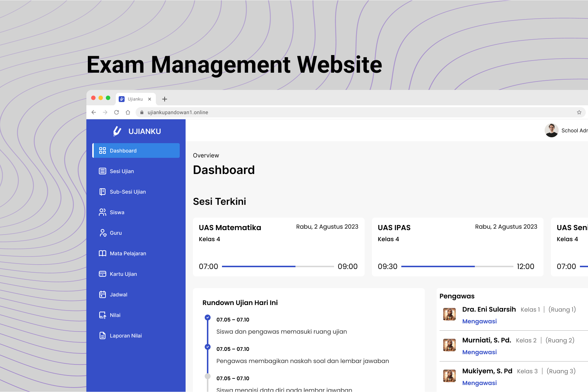588x392 pixels.
Task: Switch to the Ujianku browser tab
Action: [x=135, y=99]
